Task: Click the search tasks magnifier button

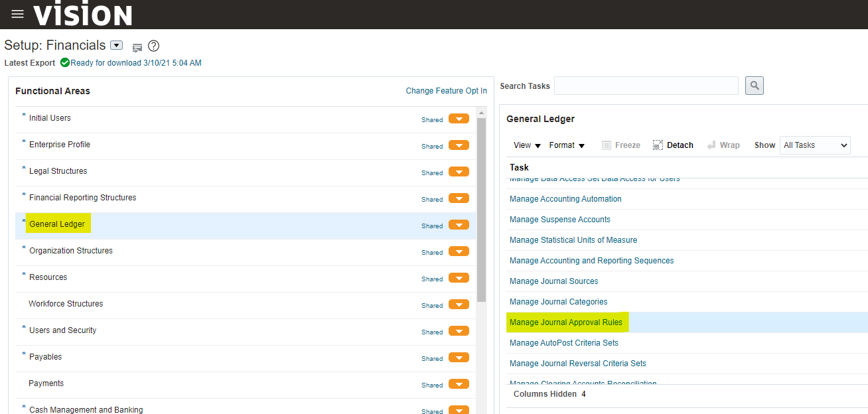Action: pyautogui.click(x=754, y=86)
